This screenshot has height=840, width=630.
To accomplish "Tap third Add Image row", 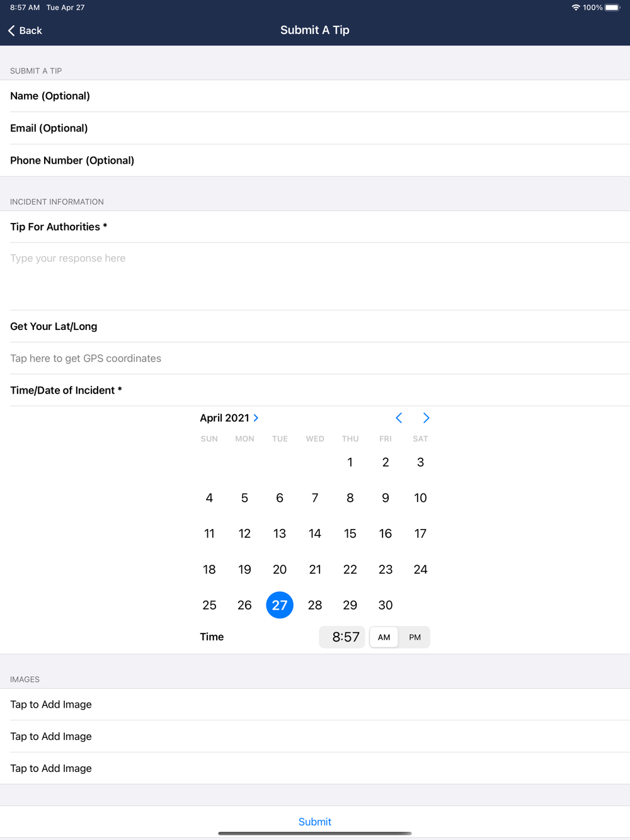I will 315,768.
